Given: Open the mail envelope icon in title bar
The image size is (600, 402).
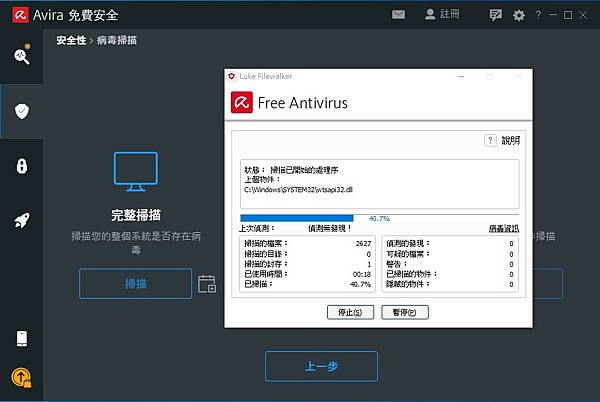Looking at the screenshot, I should coord(398,15).
